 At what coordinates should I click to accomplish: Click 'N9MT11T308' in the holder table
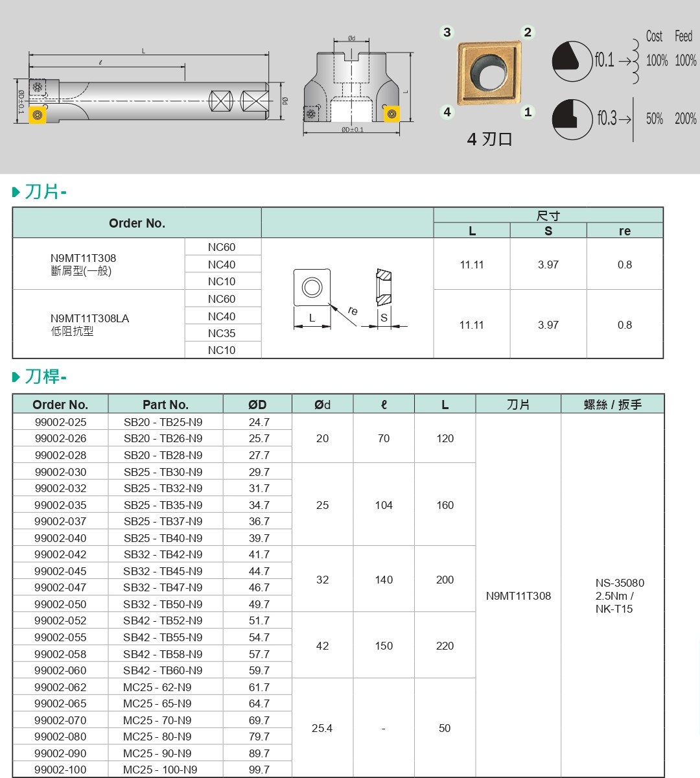coord(519,596)
